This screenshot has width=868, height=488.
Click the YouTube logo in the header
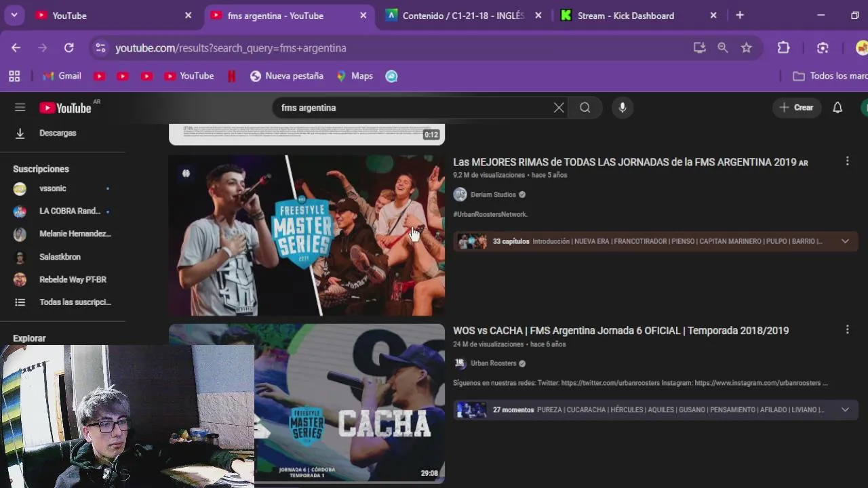tap(65, 108)
